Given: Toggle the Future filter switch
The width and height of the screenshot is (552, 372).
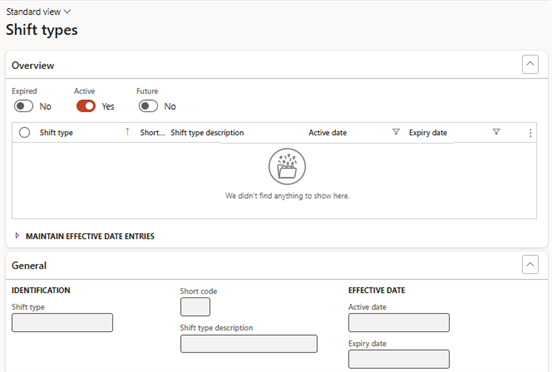Looking at the screenshot, I should point(148,106).
